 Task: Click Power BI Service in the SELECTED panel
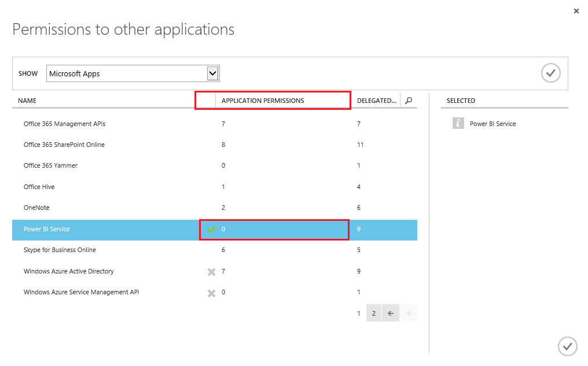493,124
